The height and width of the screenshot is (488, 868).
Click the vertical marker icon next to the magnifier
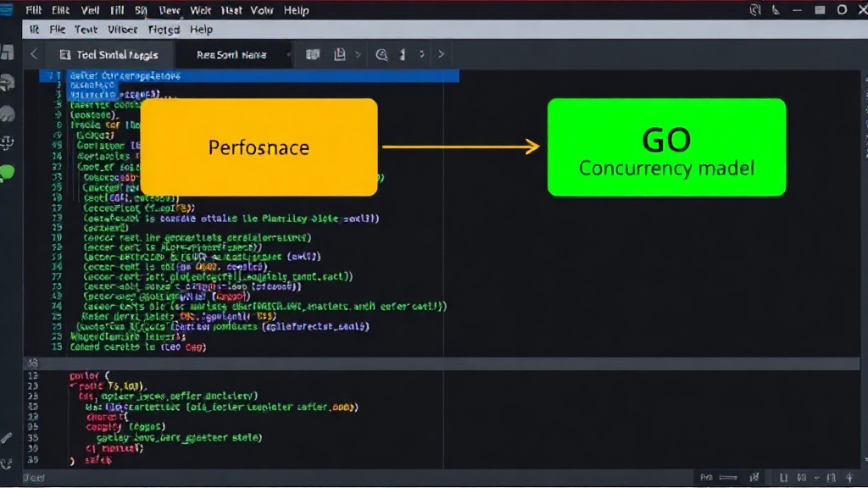[x=403, y=54]
